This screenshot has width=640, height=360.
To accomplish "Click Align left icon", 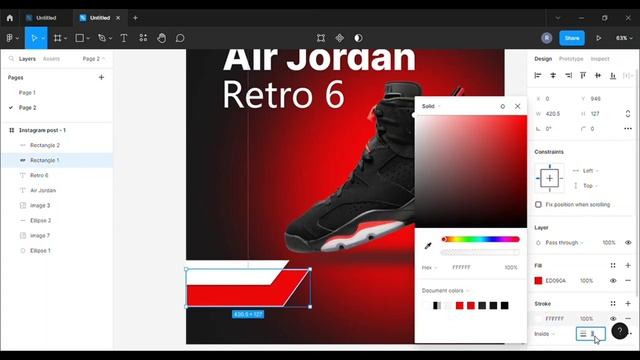I will [538, 76].
